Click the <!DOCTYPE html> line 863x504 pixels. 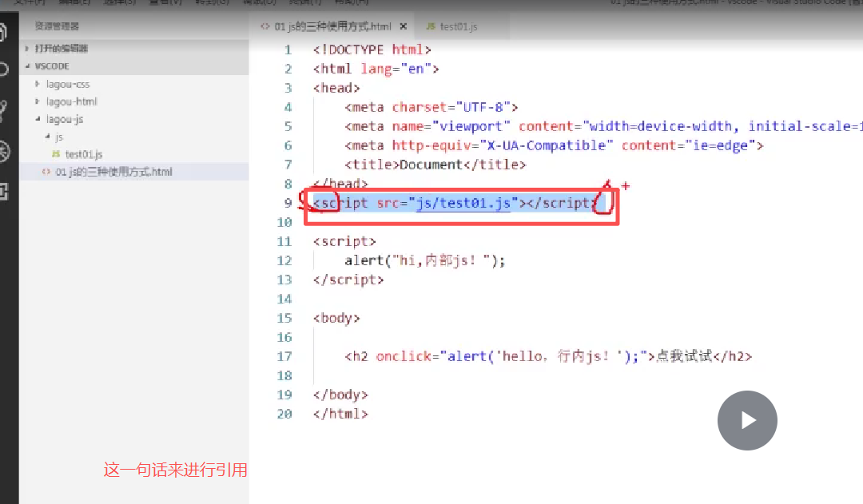tap(372, 50)
